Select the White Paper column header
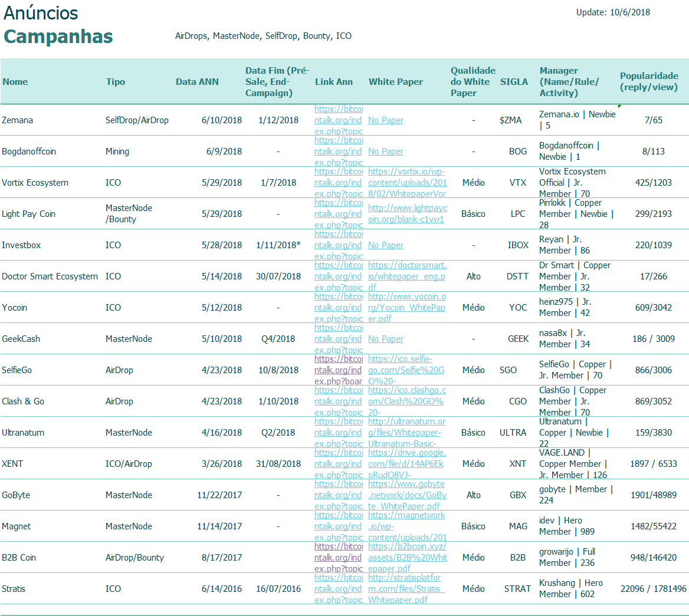The image size is (689, 616). (396, 82)
